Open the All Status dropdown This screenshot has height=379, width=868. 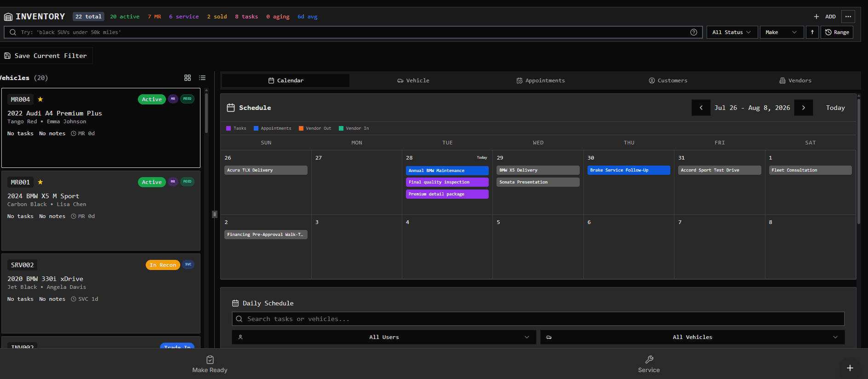(x=732, y=32)
